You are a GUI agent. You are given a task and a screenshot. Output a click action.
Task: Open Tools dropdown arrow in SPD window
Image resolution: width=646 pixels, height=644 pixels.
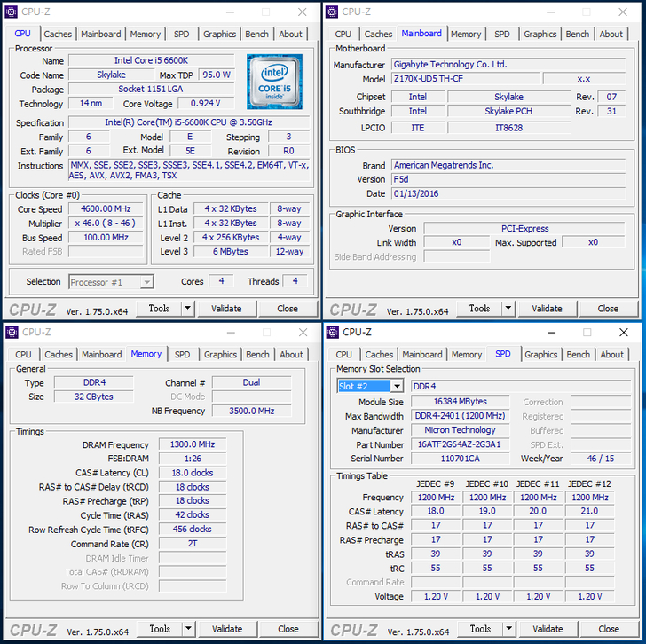coord(508,628)
